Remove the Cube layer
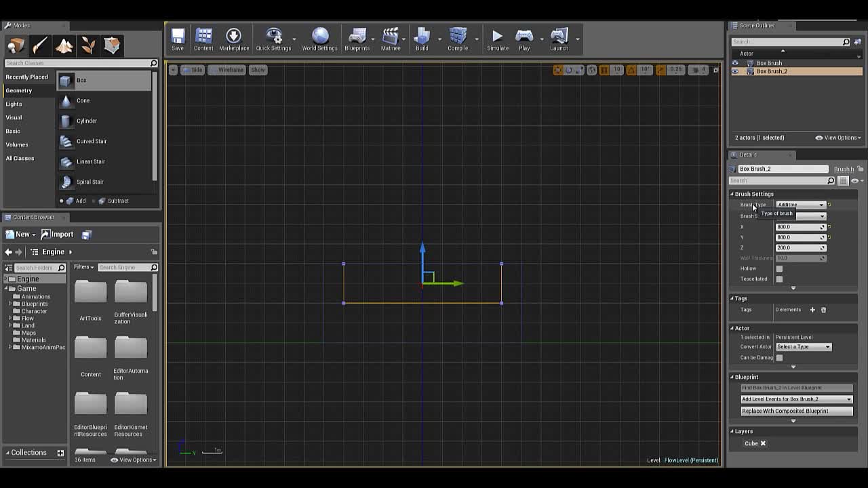Image resolution: width=868 pixels, height=488 pixels. (763, 443)
